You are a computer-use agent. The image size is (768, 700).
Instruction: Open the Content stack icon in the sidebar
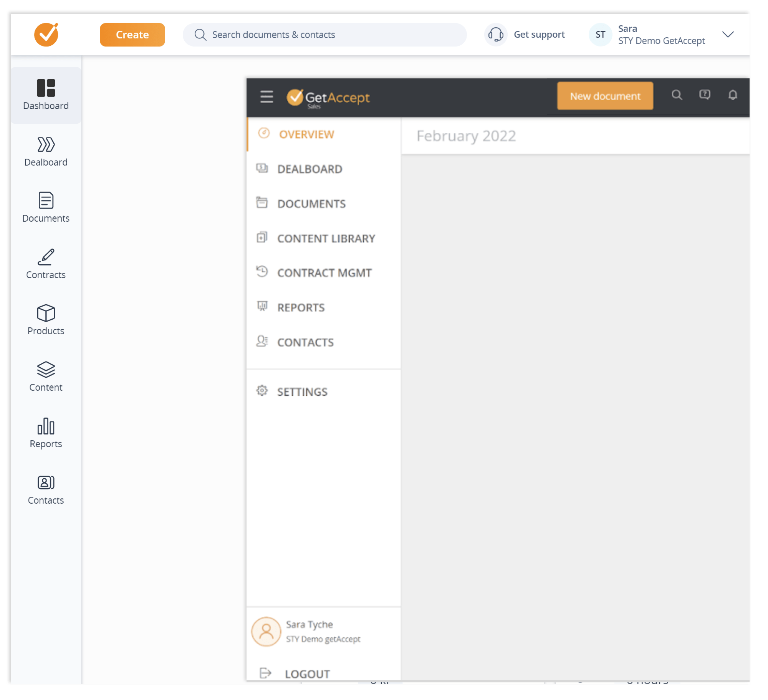(x=46, y=371)
